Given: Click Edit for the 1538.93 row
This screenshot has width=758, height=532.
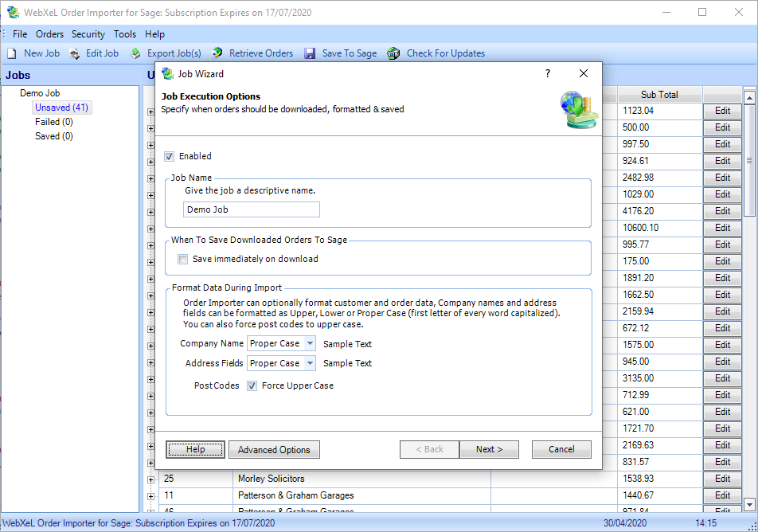Looking at the screenshot, I should click(x=722, y=479).
